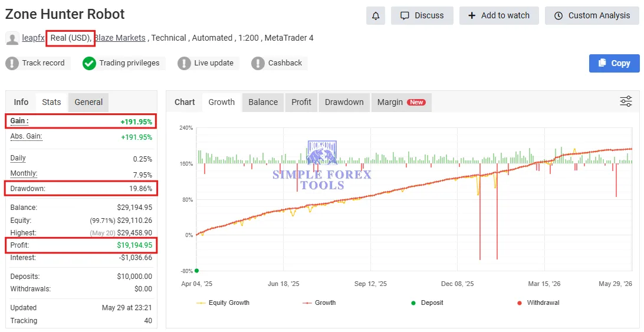Open the Blaze Markets broker link
This screenshot has width=644, height=332.
120,38
